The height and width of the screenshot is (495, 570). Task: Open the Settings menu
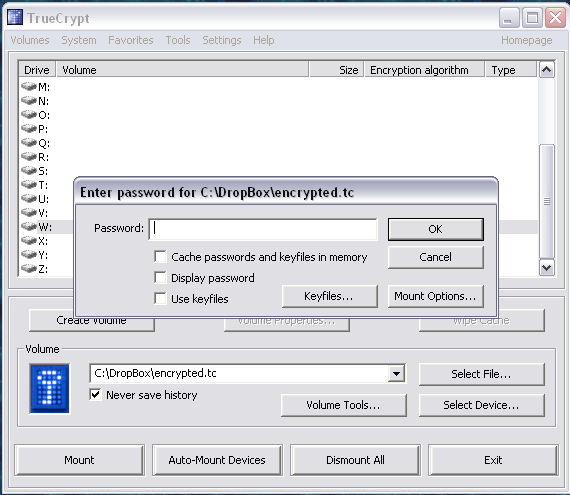pos(222,40)
